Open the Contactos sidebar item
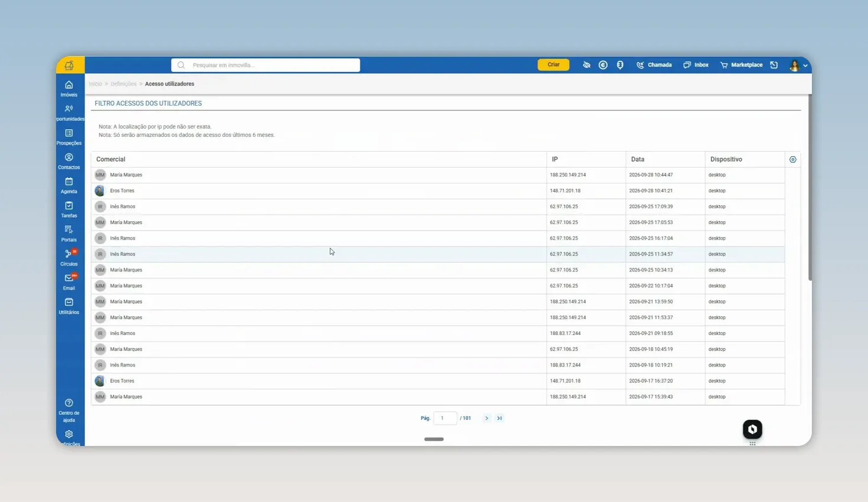 point(69,161)
